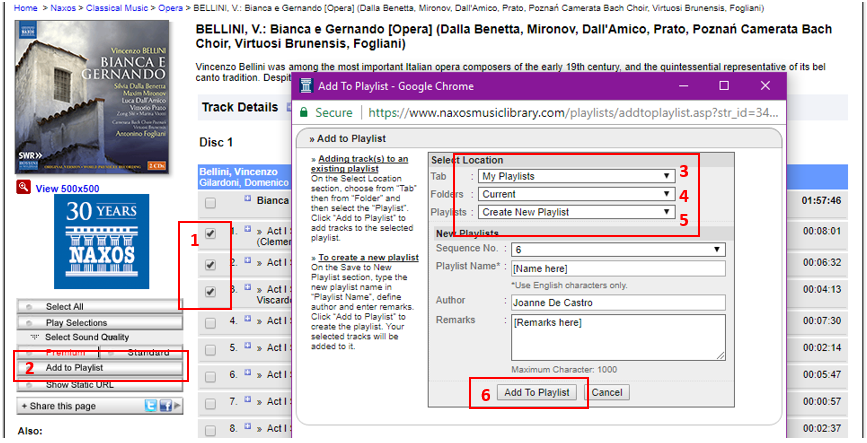Expand plus icon on the Bianca work row
Image resolution: width=867 pixels, height=443 pixels.
click(248, 199)
